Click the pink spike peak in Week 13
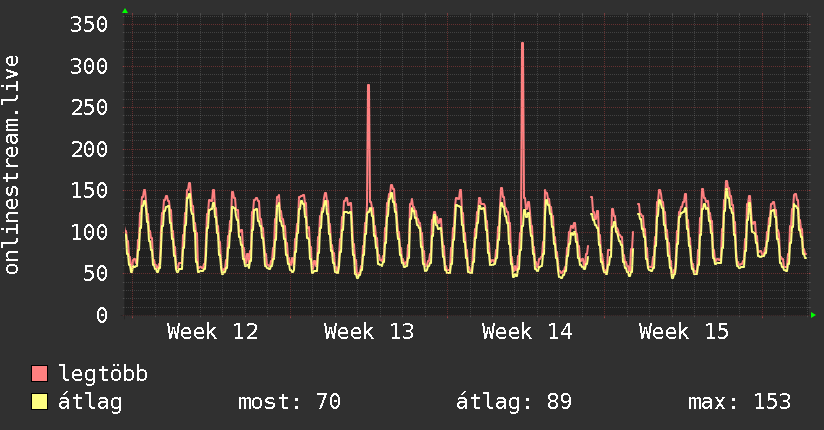 [x=368, y=85]
